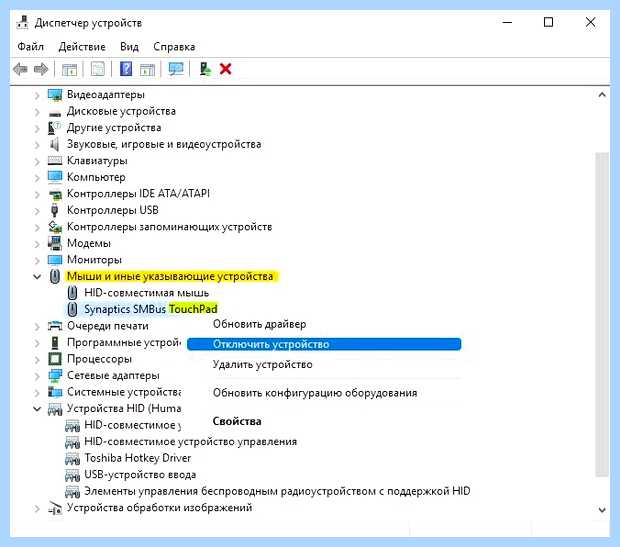Choose Обновить драйвер from the context menu
The image size is (620, 547).
click(259, 324)
